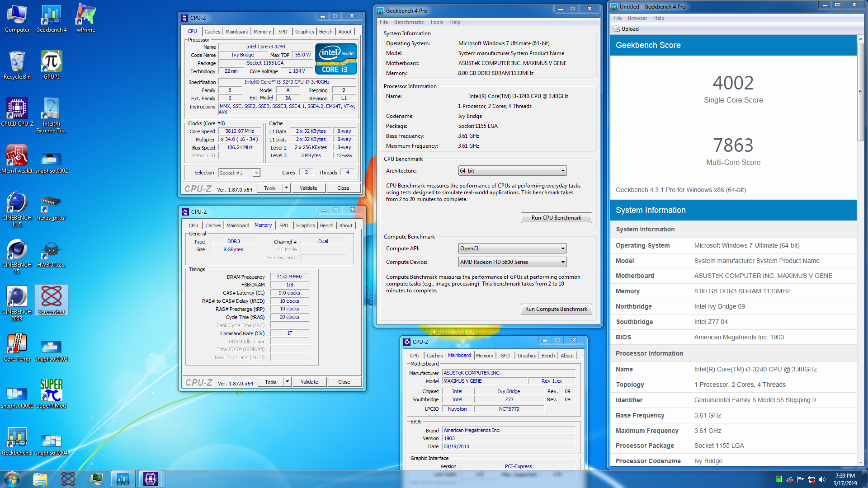Click the 4002 Single-Core Score value
This screenshot has width=868, height=488.
pos(733,83)
